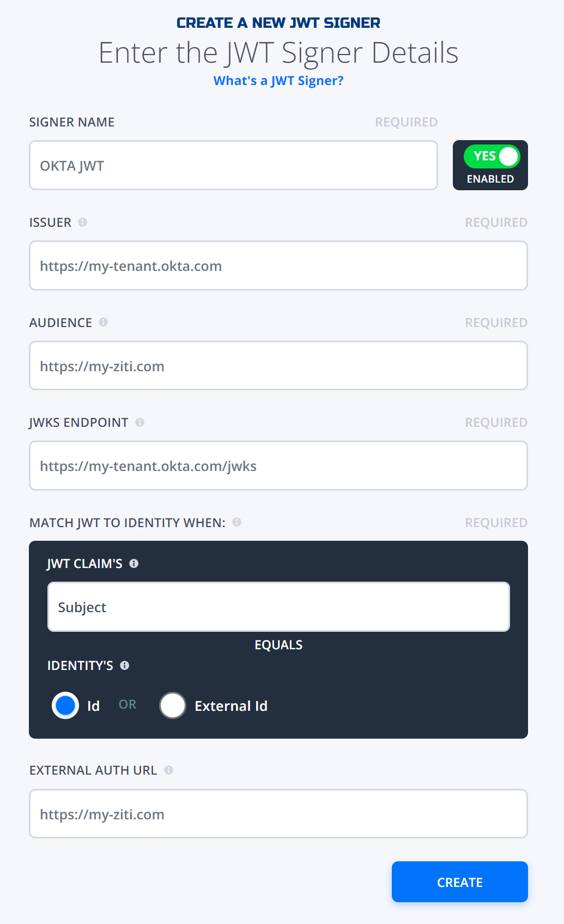The width and height of the screenshot is (564, 924).
Task: Click the JWT Claim's info icon
Action: [135, 563]
